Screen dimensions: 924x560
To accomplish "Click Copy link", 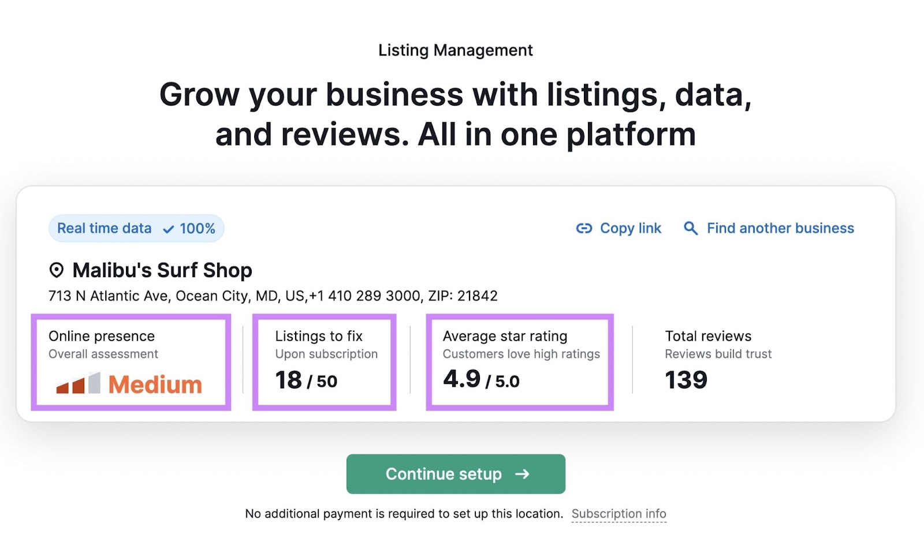I will [x=630, y=228].
